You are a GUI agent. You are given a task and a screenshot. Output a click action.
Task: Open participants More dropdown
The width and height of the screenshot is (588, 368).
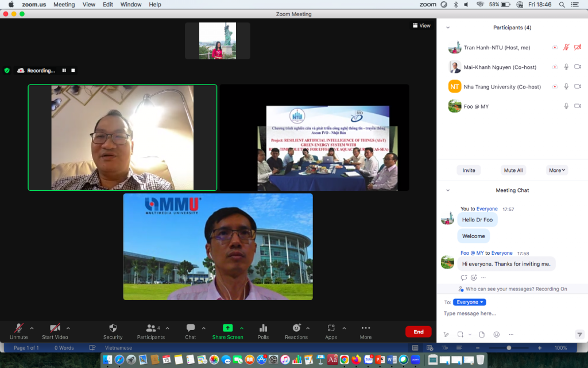coord(557,170)
